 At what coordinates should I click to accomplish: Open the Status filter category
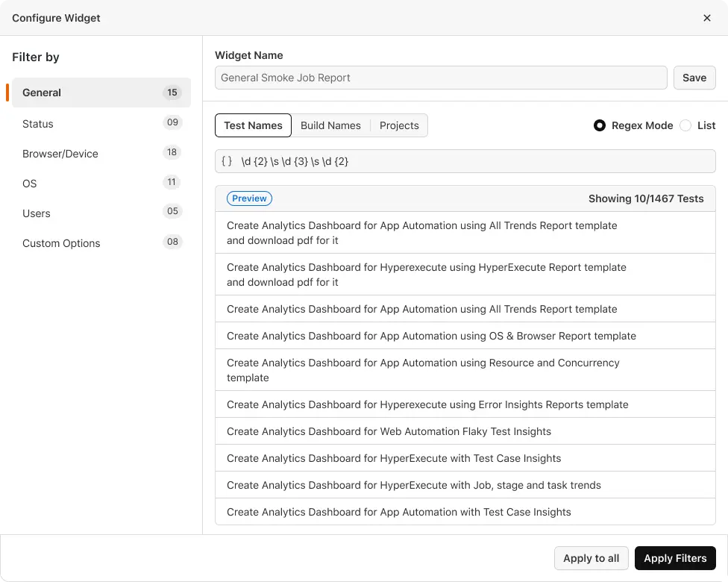pos(101,124)
